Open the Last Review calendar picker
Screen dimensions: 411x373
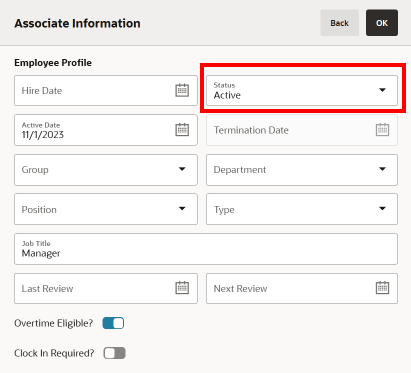coord(182,288)
